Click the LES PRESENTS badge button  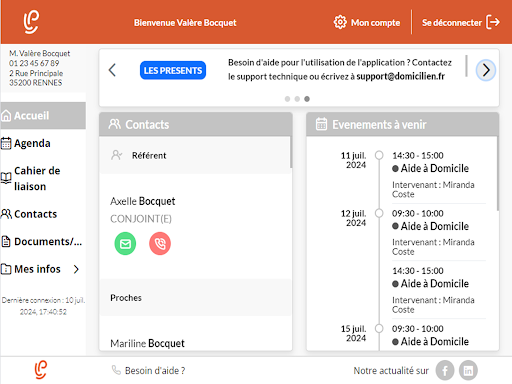coord(173,70)
